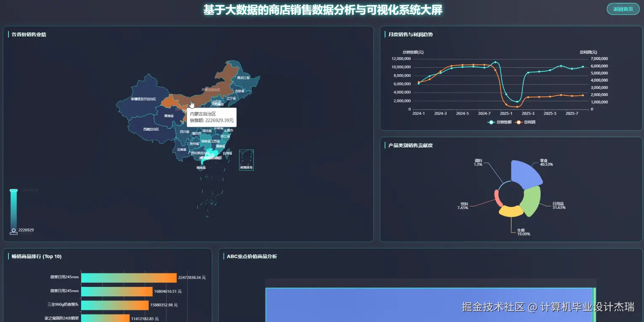Click the ABC重点价值商品分析 panel title
The height and width of the screenshot is (322, 644).
point(252,256)
